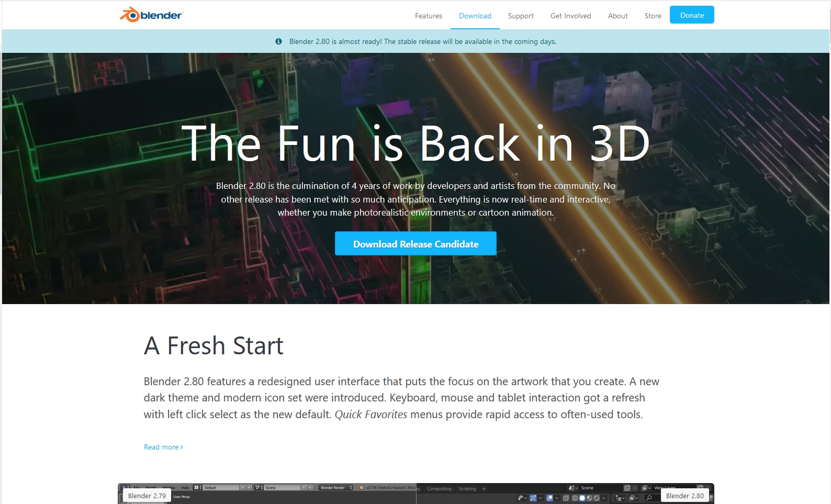Click the delete scene X in Blender 2.79 image
The width and height of the screenshot is (831, 504).
coord(310,487)
